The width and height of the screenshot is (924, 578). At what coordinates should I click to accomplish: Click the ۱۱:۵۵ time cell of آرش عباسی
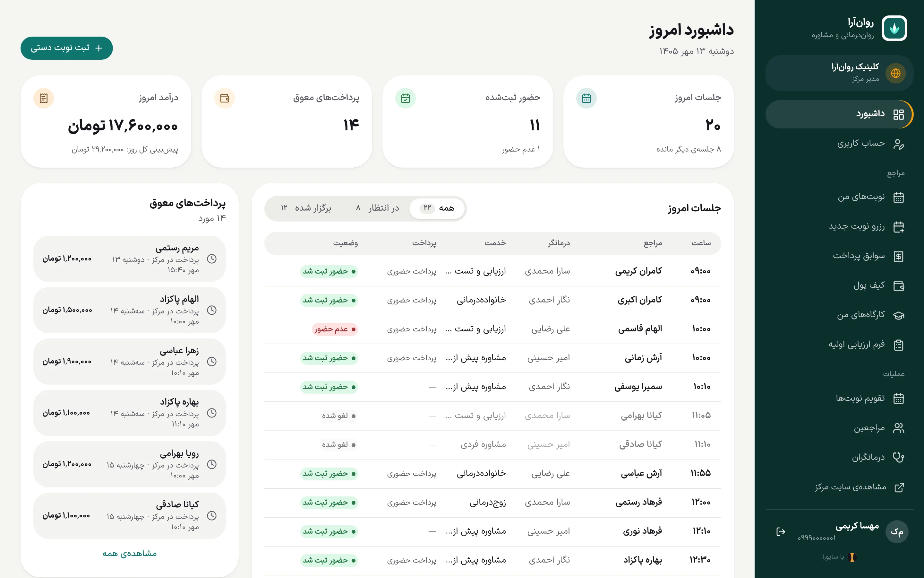click(x=700, y=473)
